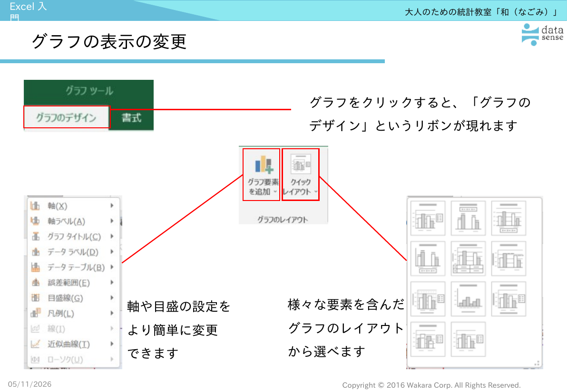This screenshot has width=567, height=392.
Task: Click the 目盛線(G) gridline icon
Action: click(x=35, y=298)
